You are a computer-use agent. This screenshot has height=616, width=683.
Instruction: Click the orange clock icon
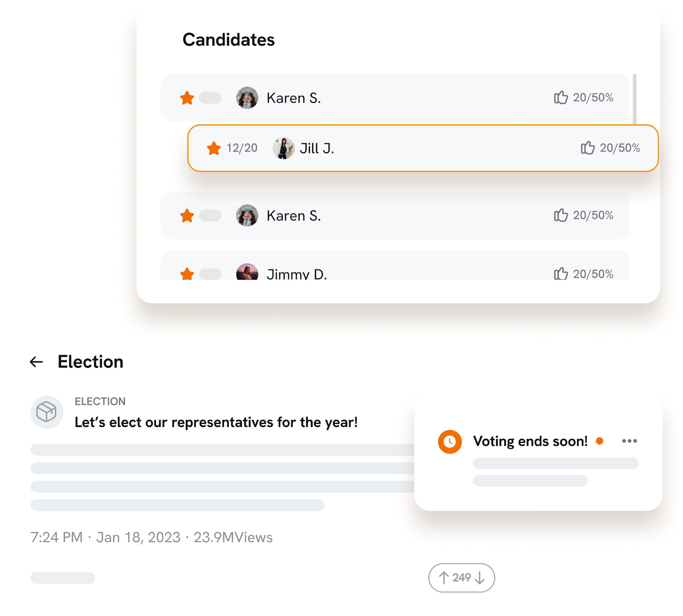449,441
